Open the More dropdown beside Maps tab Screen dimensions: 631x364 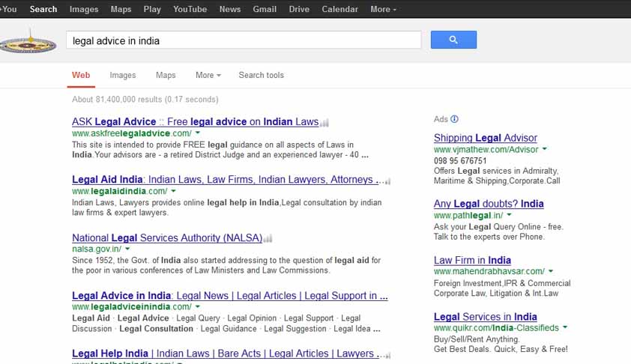point(208,75)
